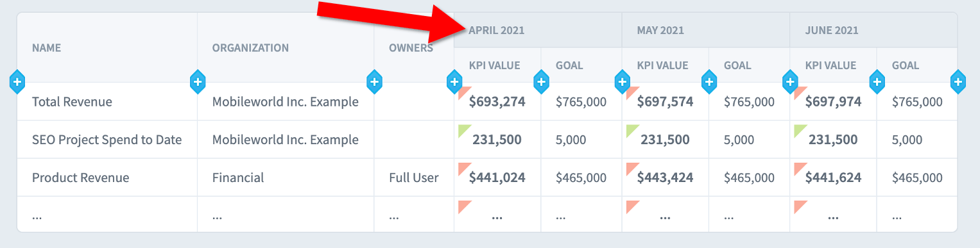Click plus icon before May KPI Value column
The width and height of the screenshot is (980, 248).
(x=623, y=81)
